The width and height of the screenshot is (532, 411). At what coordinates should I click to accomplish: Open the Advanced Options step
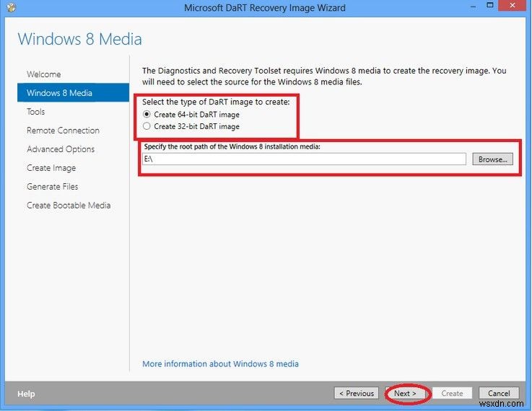point(61,149)
